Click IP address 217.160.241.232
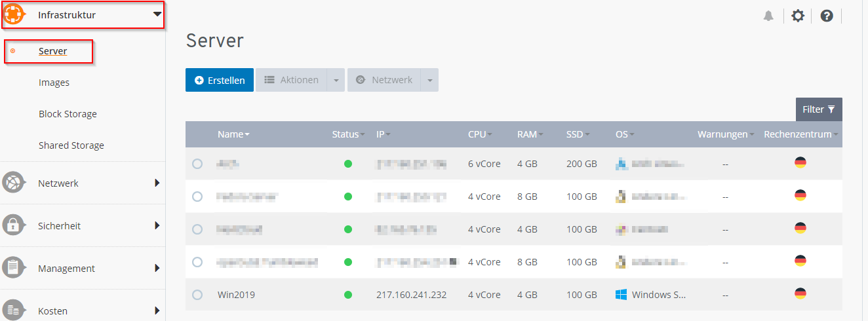Image resolution: width=868 pixels, height=321 pixels. (411, 295)
